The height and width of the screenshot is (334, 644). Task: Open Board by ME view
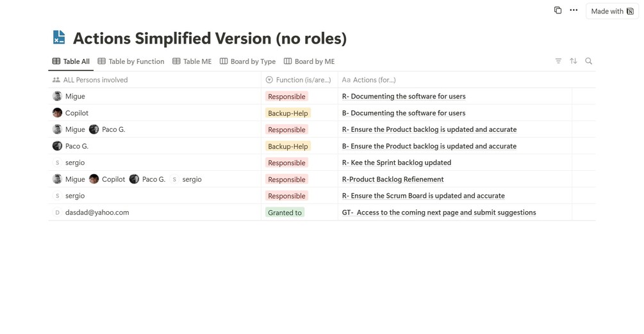click(x=310, y=61)
